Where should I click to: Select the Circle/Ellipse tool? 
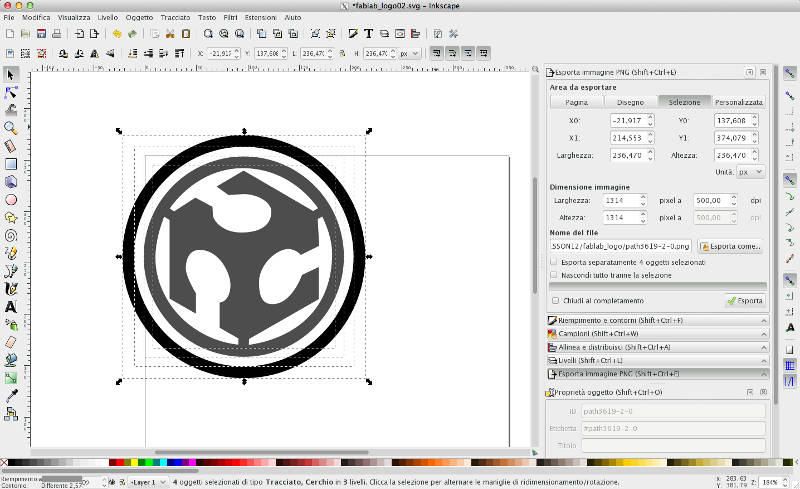tap(10, 200)
